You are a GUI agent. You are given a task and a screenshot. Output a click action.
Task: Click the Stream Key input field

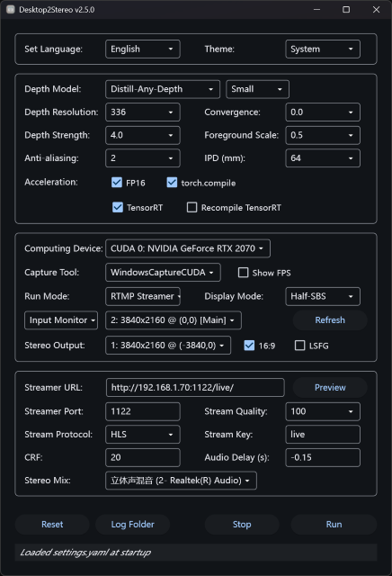323,435
